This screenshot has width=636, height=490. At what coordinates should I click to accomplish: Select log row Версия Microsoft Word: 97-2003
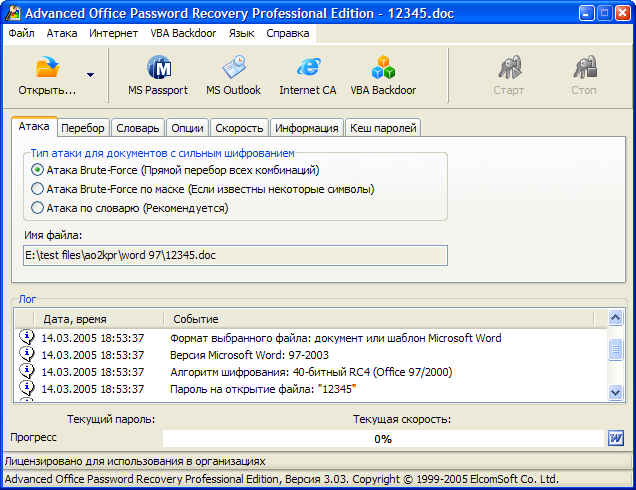(x=311, y=355)
